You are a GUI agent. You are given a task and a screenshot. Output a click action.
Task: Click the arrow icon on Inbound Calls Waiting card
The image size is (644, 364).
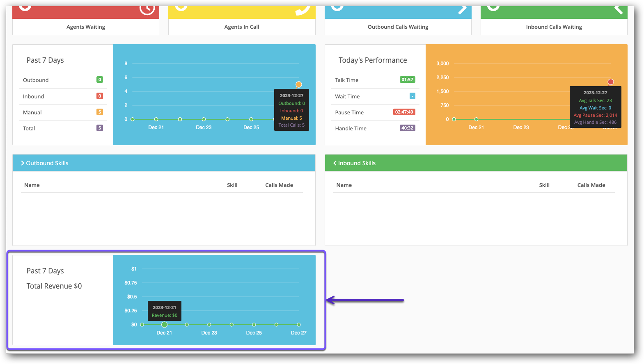(x=618, y=9)
